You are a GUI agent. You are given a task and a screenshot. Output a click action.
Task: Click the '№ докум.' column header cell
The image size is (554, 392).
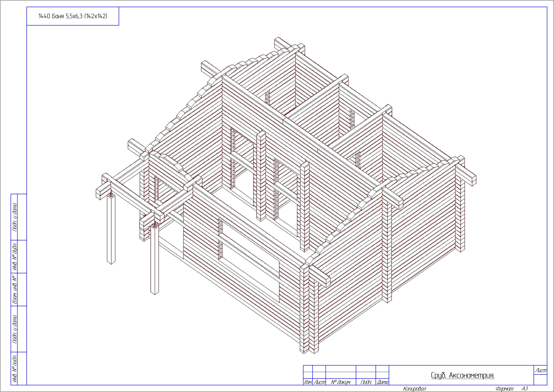[x=341, y=382]
